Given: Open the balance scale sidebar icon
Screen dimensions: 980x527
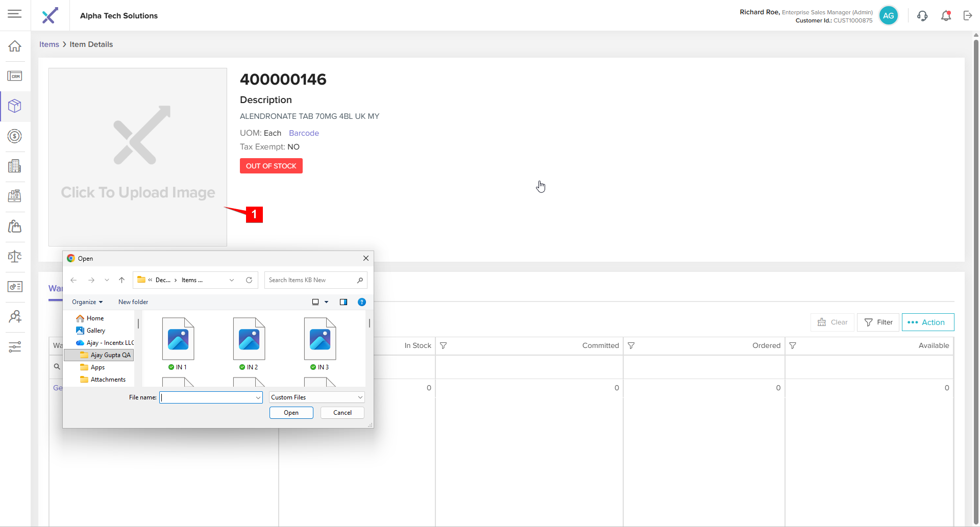Looking at the screenshot, I should [x=15, y=256].
